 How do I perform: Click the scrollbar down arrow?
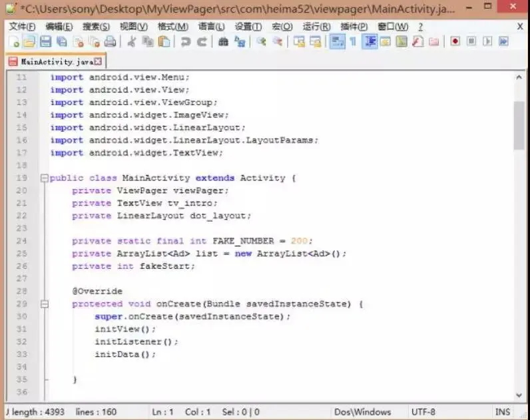519,395
